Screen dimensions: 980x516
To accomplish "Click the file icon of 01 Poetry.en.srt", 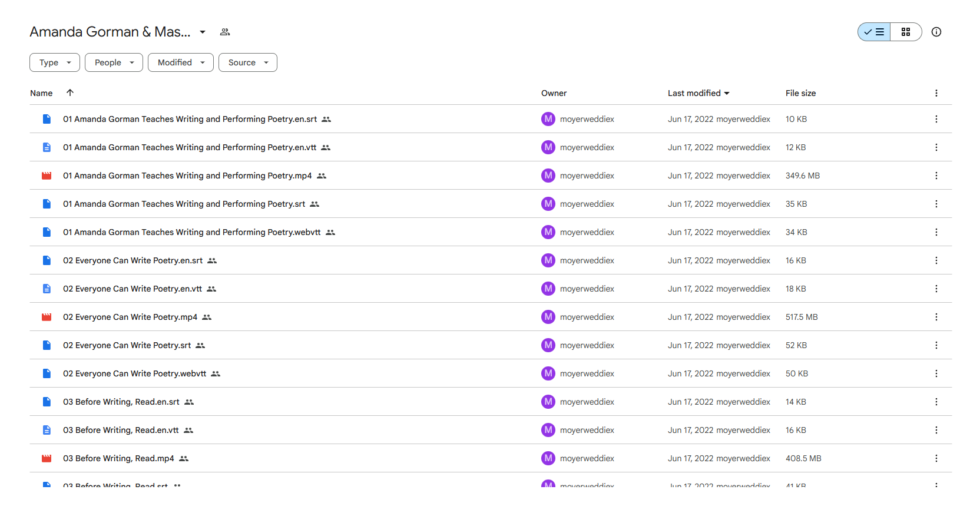I will pyautogui.click(x=47, y=119).
